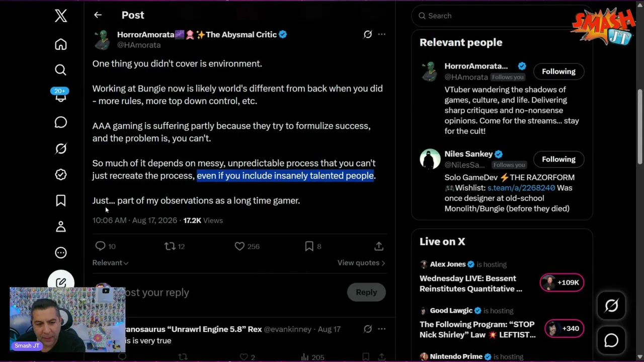The image size is (644, 362).
Task: Open the Grok icon in left sidebar
Action: 61,148
